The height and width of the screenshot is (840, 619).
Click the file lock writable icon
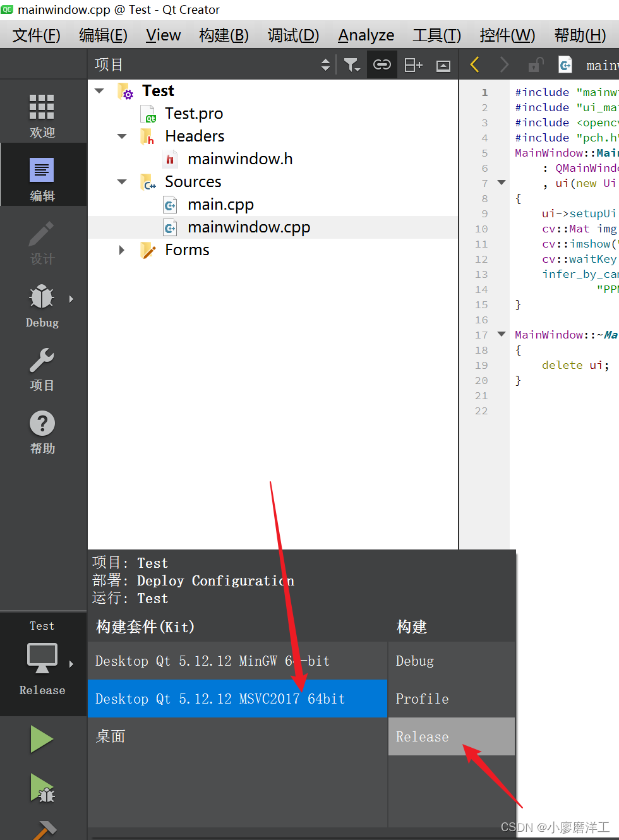pyautogui.click(x=536, y=64)
